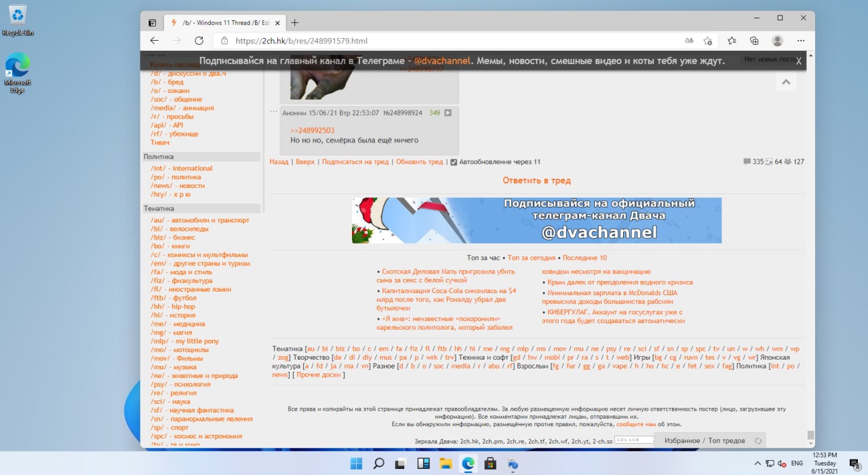
Task: Switch to Топ за сегодня tab
Action: (x=532, y=258)
